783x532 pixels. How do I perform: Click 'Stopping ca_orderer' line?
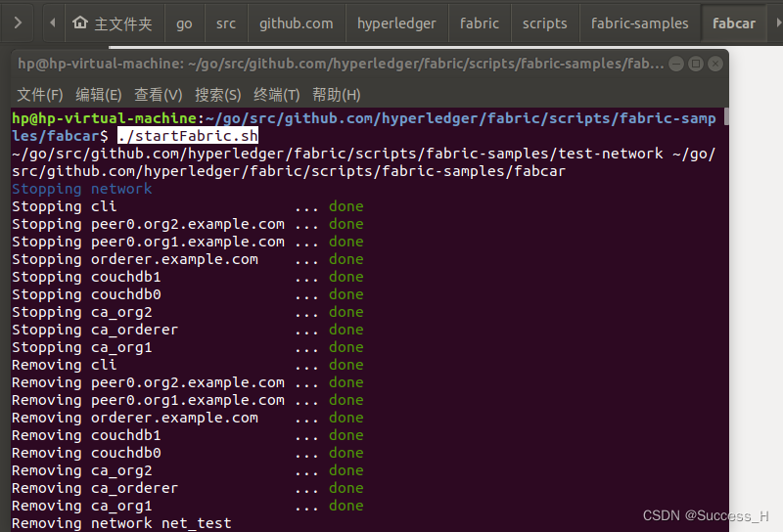tap(188, 330)
